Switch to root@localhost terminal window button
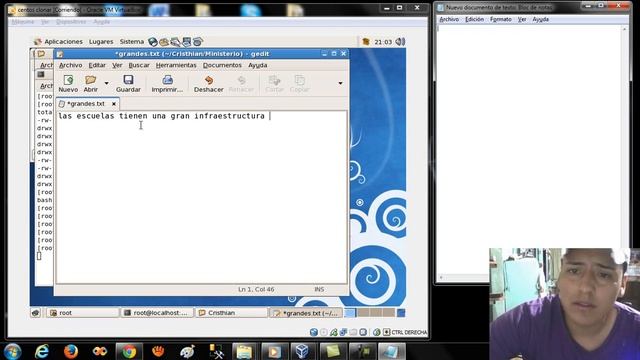 tap(157, 313)
